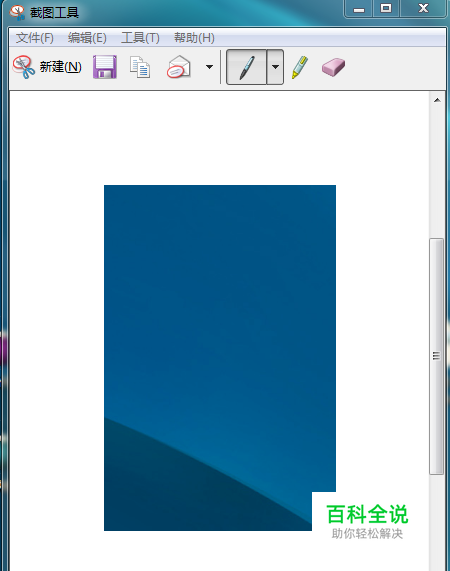This screenshot has width=450, height=571.
Task: Open the send snip dropdown arrow
Action: pos(209,67)
